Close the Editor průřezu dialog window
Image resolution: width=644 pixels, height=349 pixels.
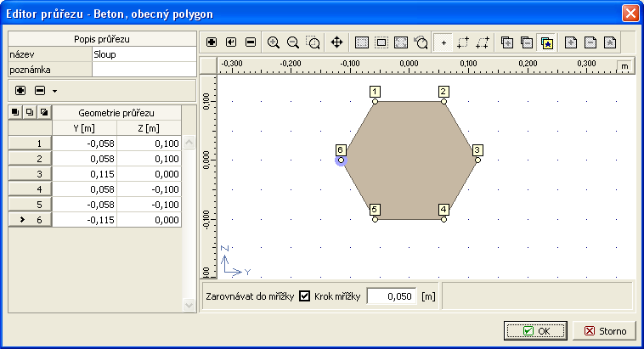point(630,13)
